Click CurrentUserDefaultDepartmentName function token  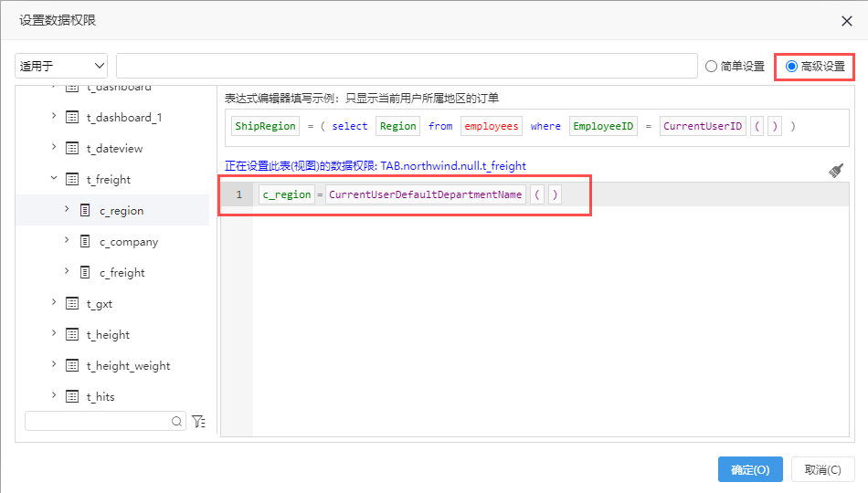425,194
